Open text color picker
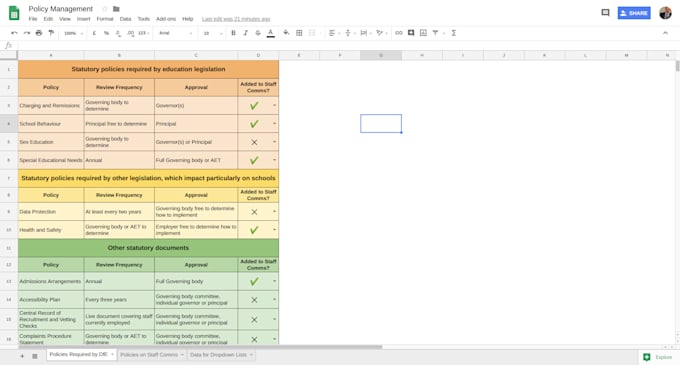680x365 pixels. (271, 33)
